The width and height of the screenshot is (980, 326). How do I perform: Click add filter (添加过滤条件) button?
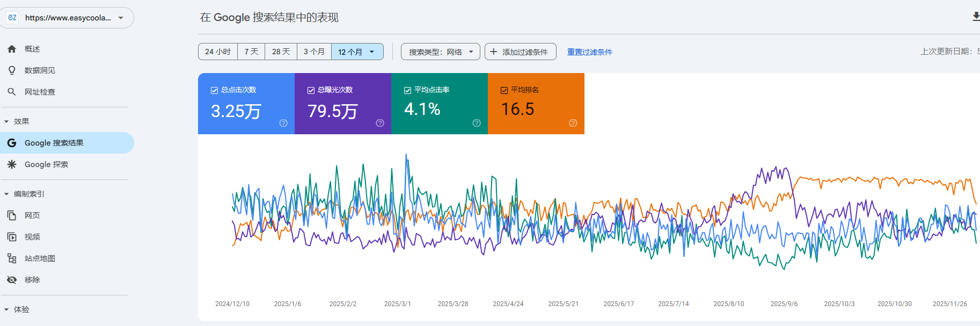coord(520,52)
